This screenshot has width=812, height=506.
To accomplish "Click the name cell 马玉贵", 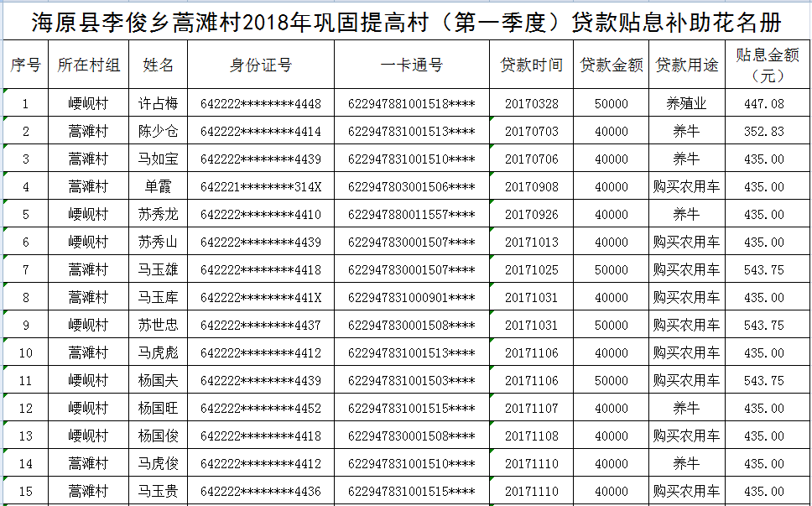I will pyautogui.click(x=158, y=492).
